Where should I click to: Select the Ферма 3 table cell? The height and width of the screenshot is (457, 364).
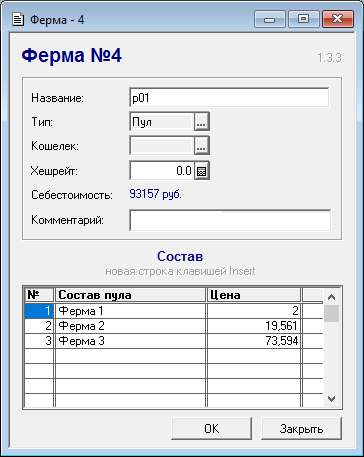tap(130, 341)
